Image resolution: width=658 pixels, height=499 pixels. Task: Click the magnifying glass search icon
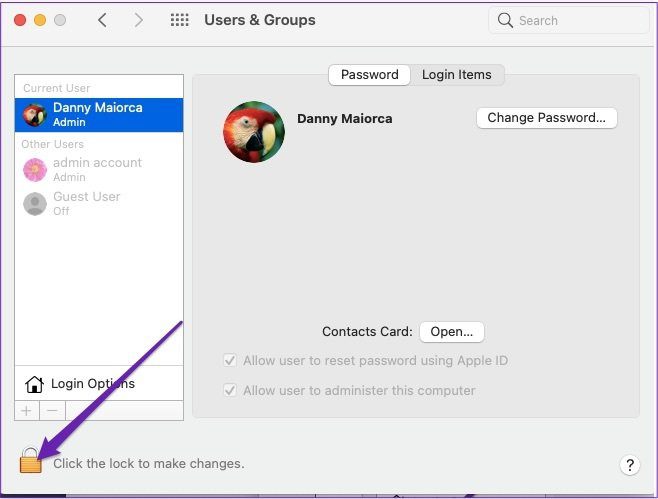coord(505,20)
